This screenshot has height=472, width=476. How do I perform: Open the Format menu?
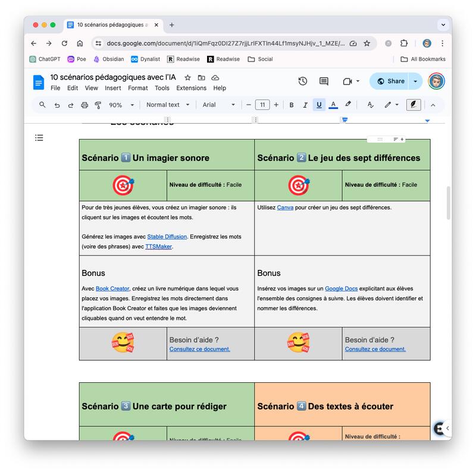(138, 88)
